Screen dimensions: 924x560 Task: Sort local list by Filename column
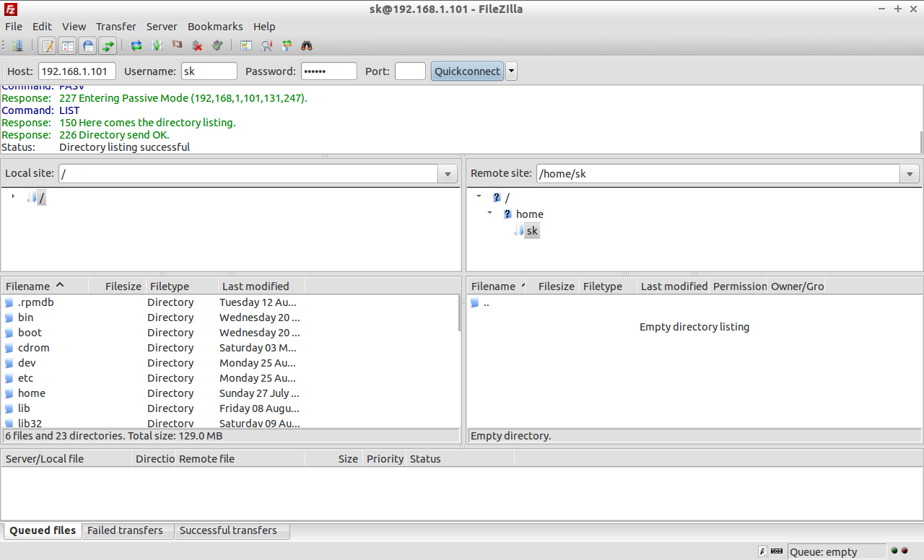coord(45,286)
